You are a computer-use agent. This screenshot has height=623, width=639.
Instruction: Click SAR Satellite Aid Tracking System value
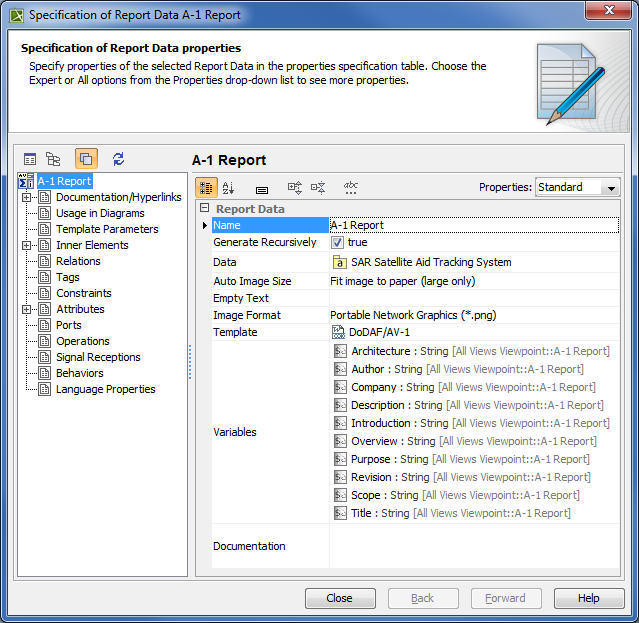coord(431,262)
